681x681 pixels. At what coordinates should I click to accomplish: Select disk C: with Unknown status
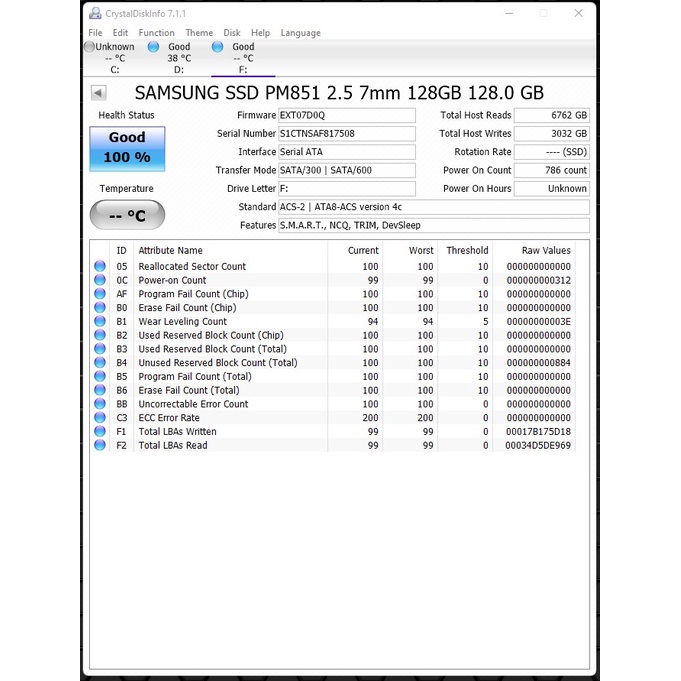pos(115,58)
